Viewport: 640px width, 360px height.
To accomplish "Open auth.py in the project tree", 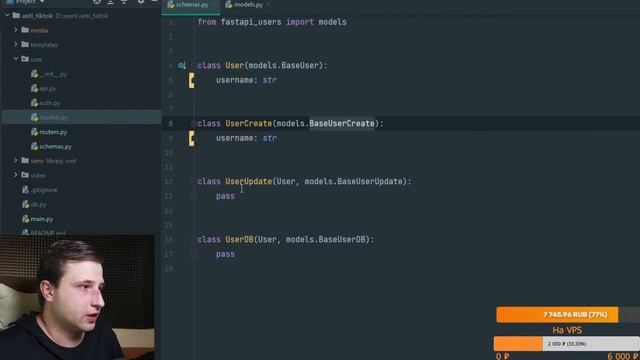I will click(50, 103).
